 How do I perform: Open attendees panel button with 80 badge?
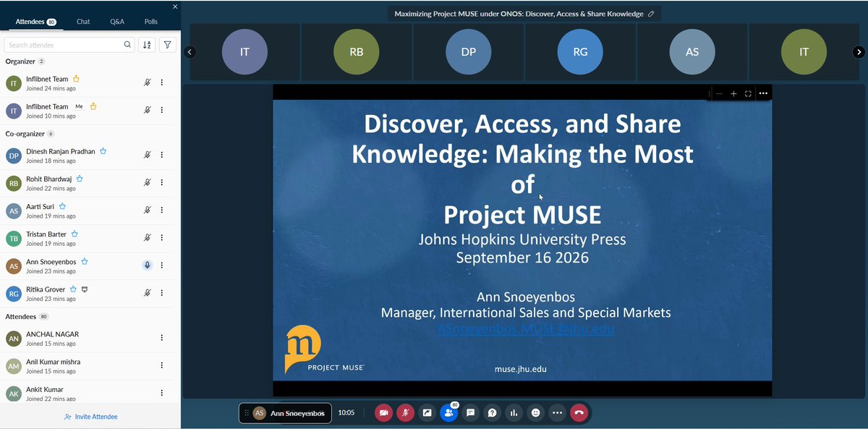coord(448,413)
